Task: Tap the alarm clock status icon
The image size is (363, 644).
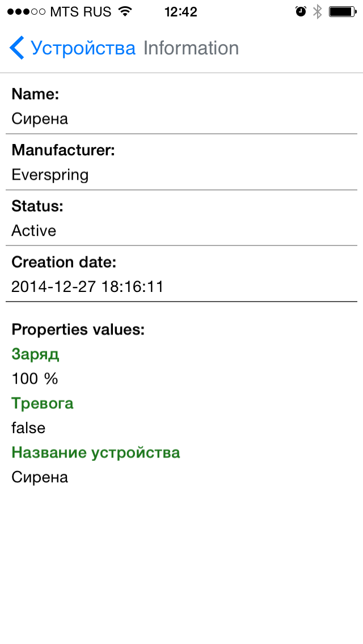Action: coord(301,11)
